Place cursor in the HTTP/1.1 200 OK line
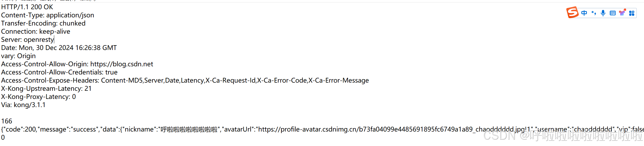Screen dimensions: 644x146 point(27,7)
